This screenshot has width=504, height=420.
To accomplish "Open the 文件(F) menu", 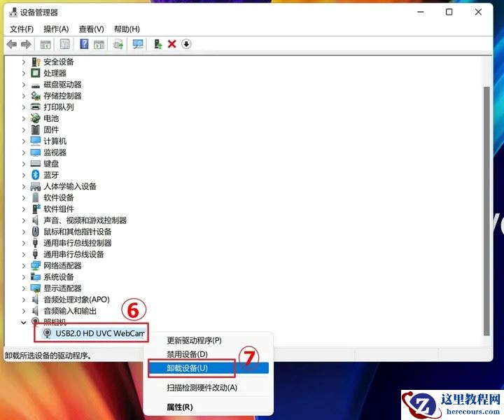I will tap(22, 29).
